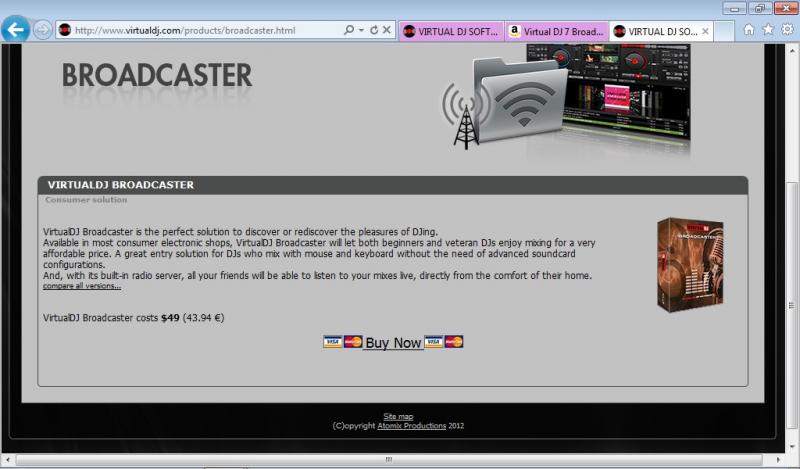Click the Visa card icon right of Buy Now

point(433,341)
